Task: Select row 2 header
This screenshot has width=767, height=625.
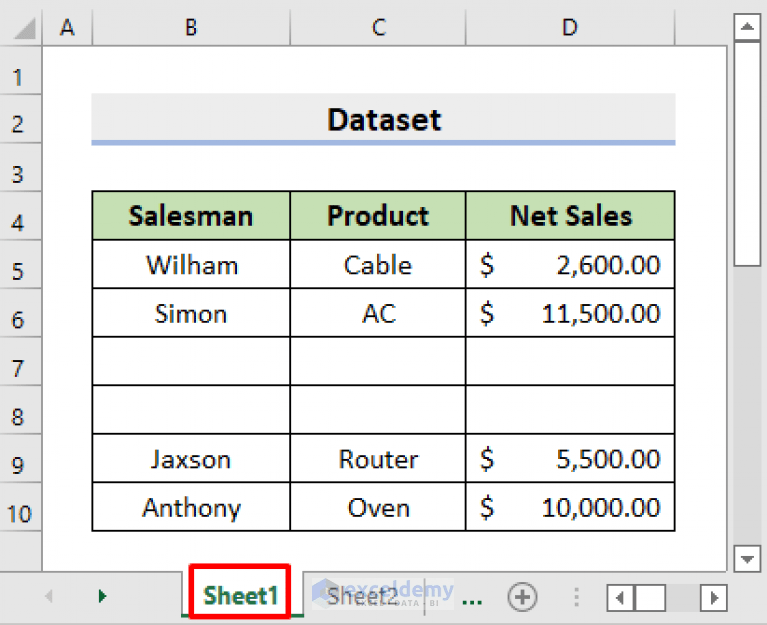Action: [20, 119]
